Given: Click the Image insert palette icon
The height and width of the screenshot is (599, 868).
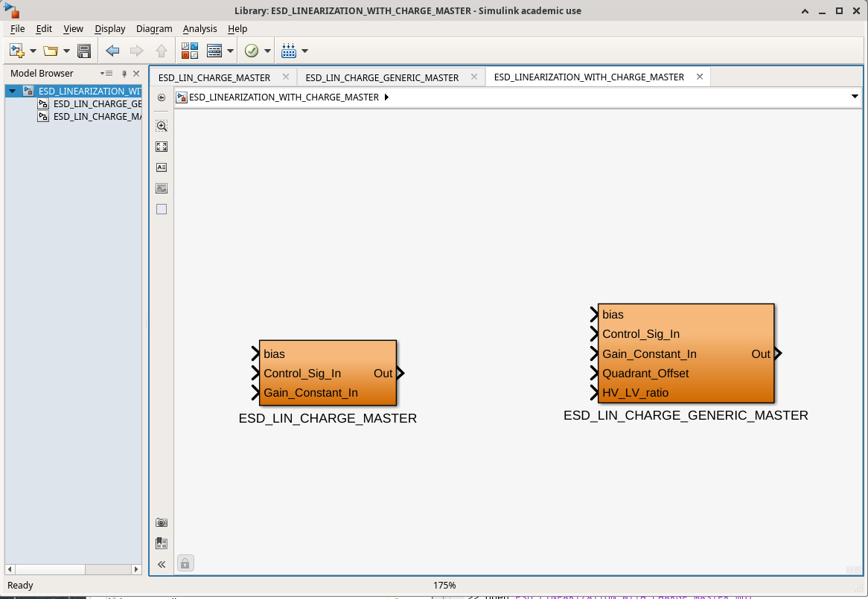Looking at the screenshot, I should click(x=162, y=188).
